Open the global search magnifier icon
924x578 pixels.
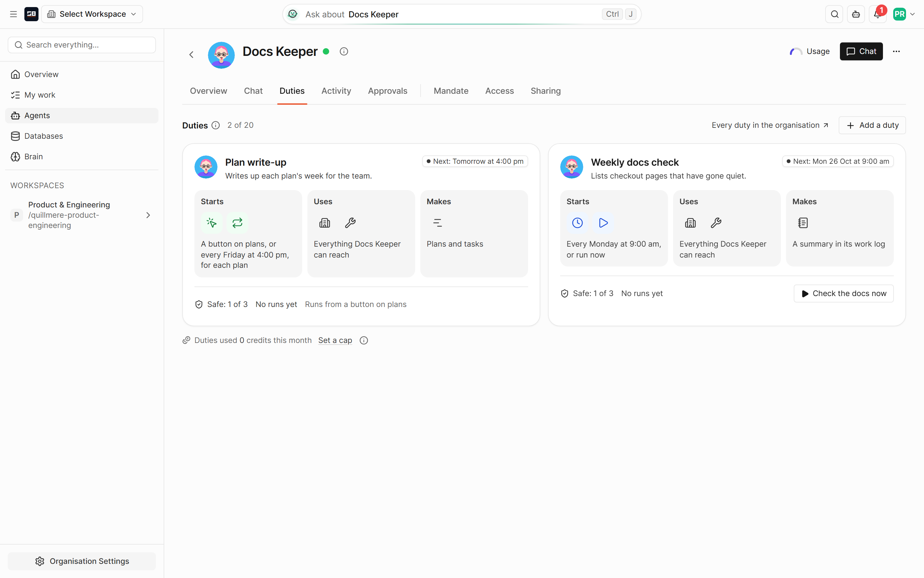[834, 14]
